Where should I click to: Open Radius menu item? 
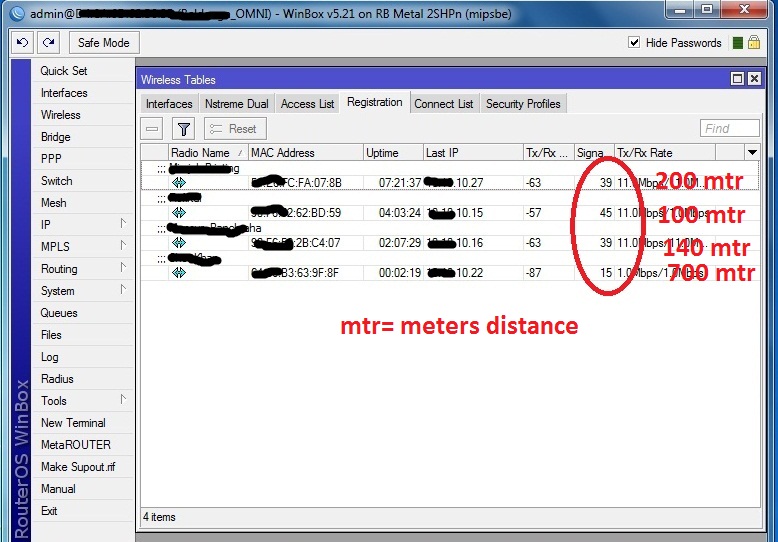57,379
